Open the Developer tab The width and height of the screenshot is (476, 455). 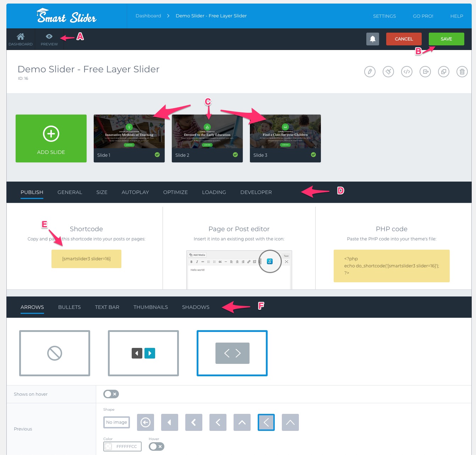click(256, 192)
